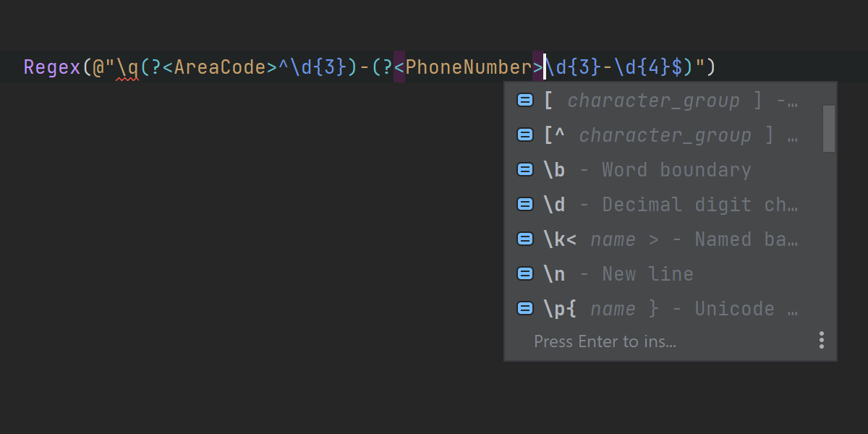Click the icon next to [^ character_group ] entry
Screen dimensions: 868x434
[x=525, y=135]
